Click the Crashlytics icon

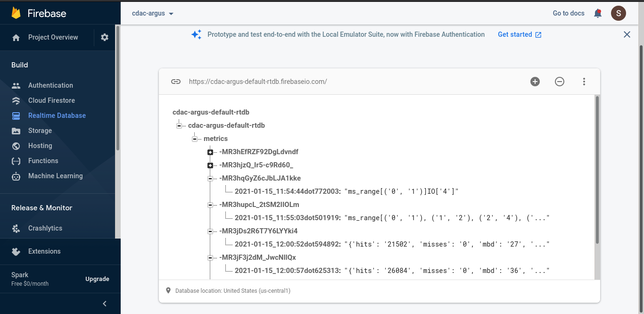(x=16, y=229)
